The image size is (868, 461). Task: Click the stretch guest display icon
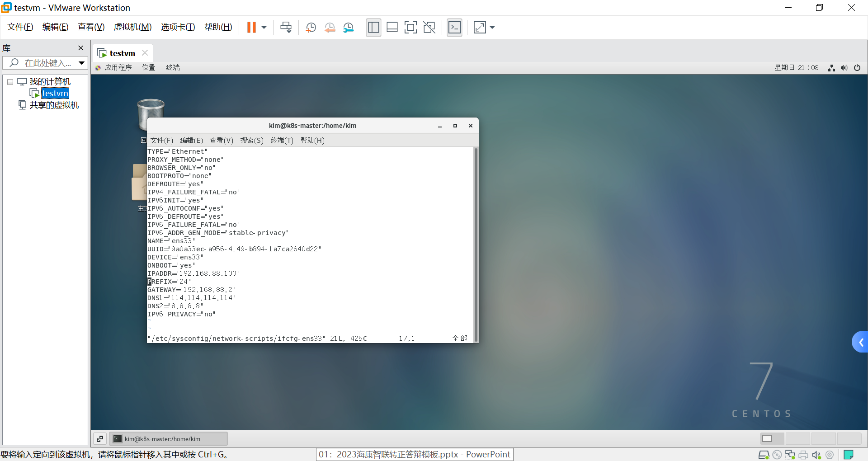480,28
